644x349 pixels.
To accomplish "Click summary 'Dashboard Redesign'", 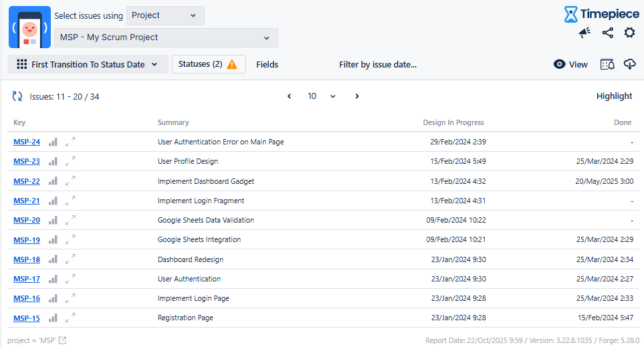I will 191,259.
